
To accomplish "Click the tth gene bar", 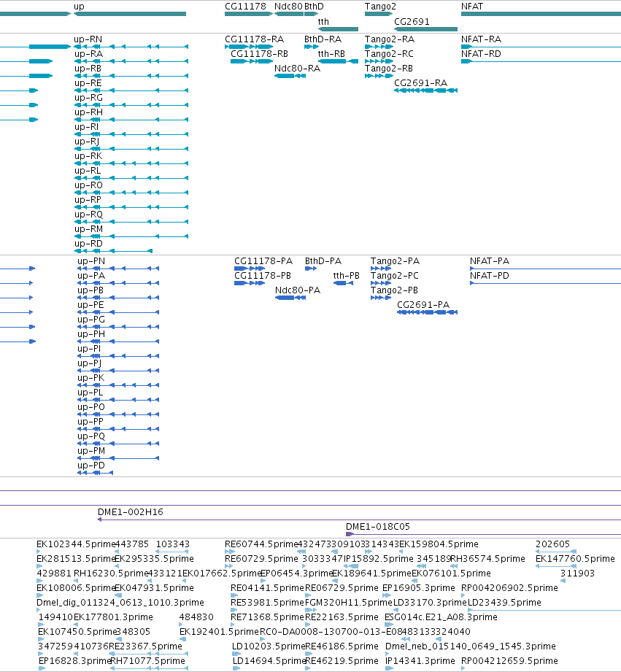I will click(338, 29).
